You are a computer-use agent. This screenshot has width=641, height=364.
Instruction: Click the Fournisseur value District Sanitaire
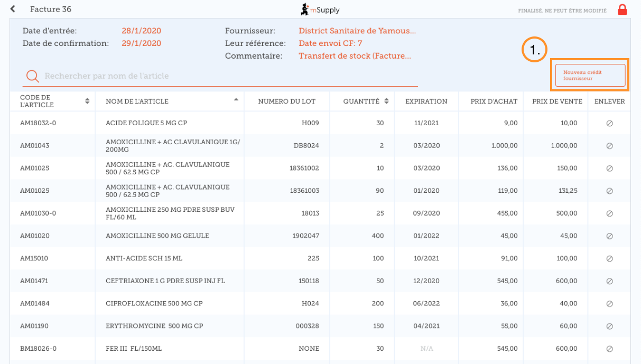[x=357, y=31]
